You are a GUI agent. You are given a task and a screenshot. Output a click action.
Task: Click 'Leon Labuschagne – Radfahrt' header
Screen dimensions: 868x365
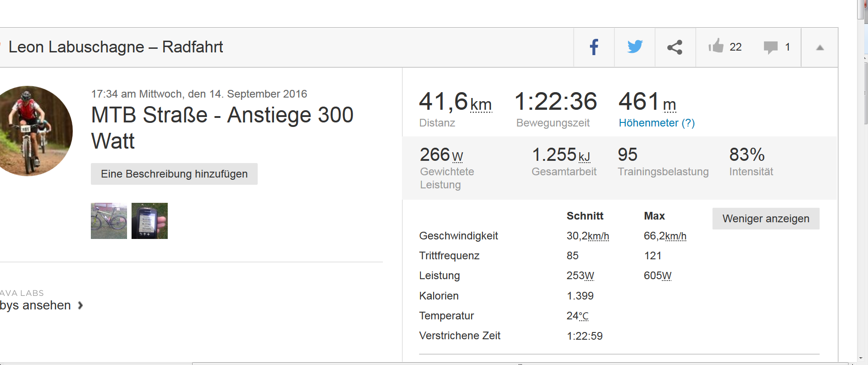pos(116,47)
